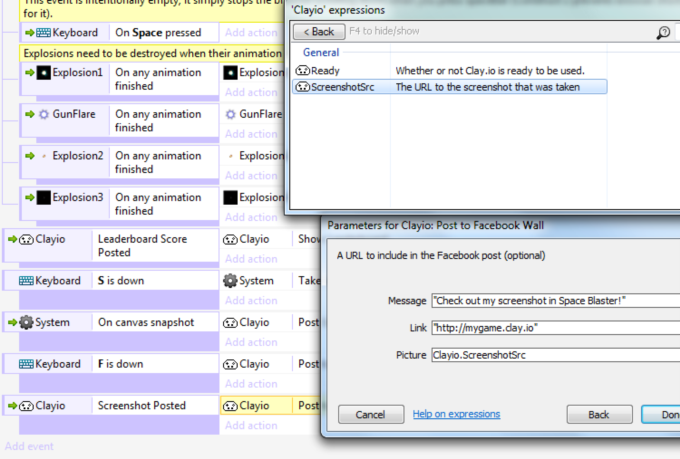
Task: Select Explosion1 'On any animation finished' condition
Action: [158, 79]
